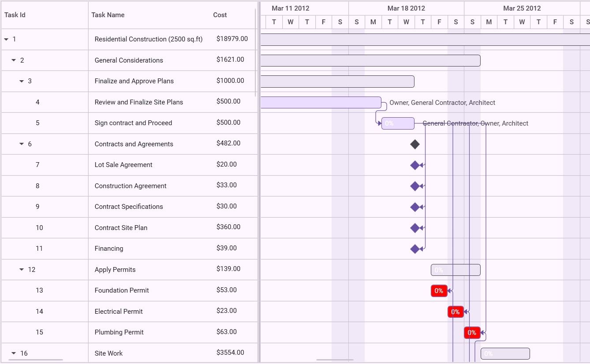This screenshot has height=364, width=590.
Task: Collapse task 1 Residential Construction row
Action: [6, 39]
